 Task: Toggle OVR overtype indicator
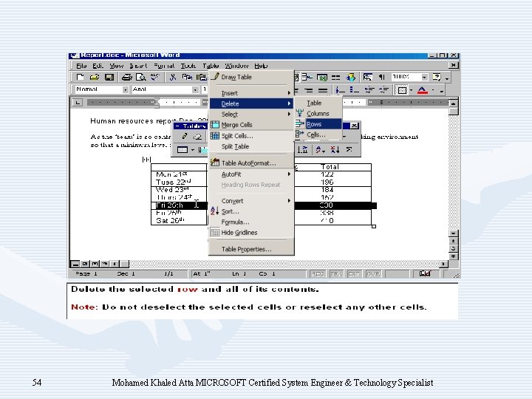click(x=373, y=274)
